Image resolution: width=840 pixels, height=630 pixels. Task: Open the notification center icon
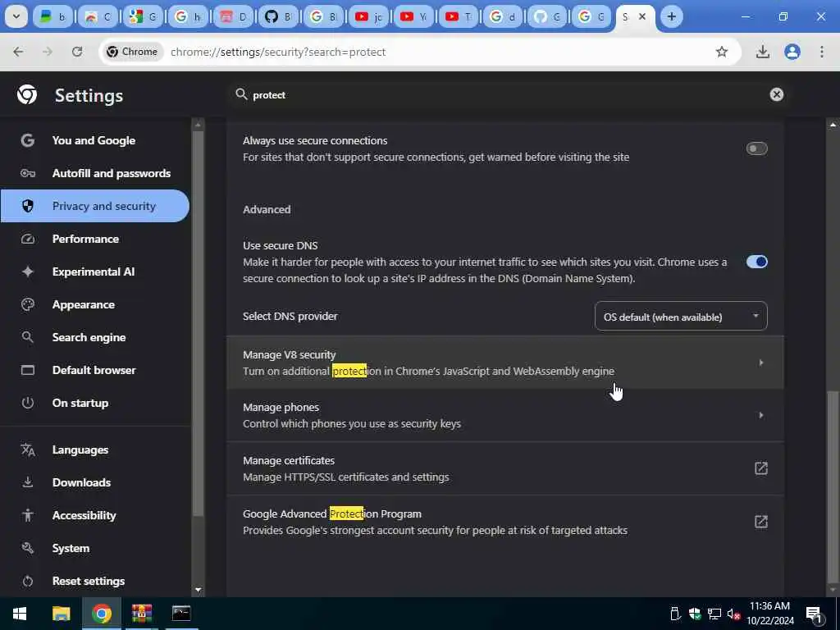point(814,614)
